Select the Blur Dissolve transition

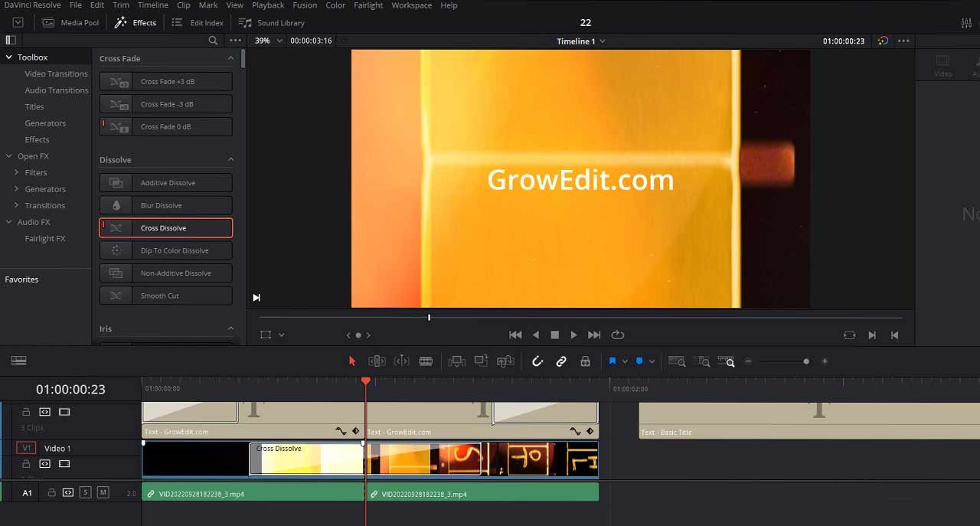(166, 205)
